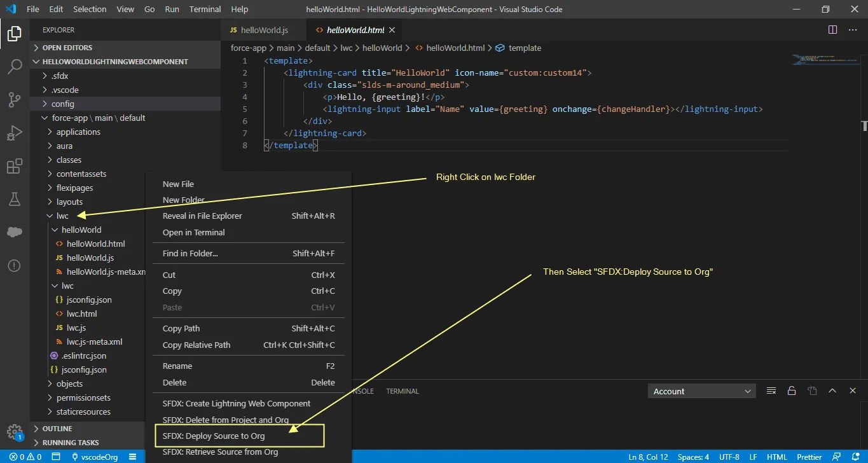Click the template breadcrumb item
The height and width of the screenshot is (463, 868).
[523, 48]
